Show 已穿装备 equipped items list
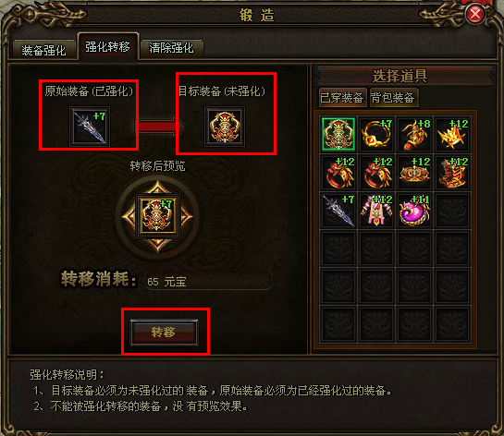Screen dimensions: 504x436 click(x=342, y=97)
